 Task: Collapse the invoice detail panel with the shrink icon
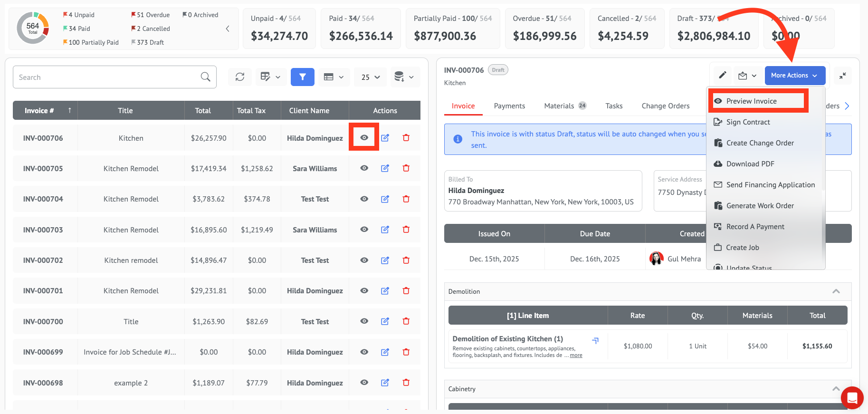click(x=842, y=76)
